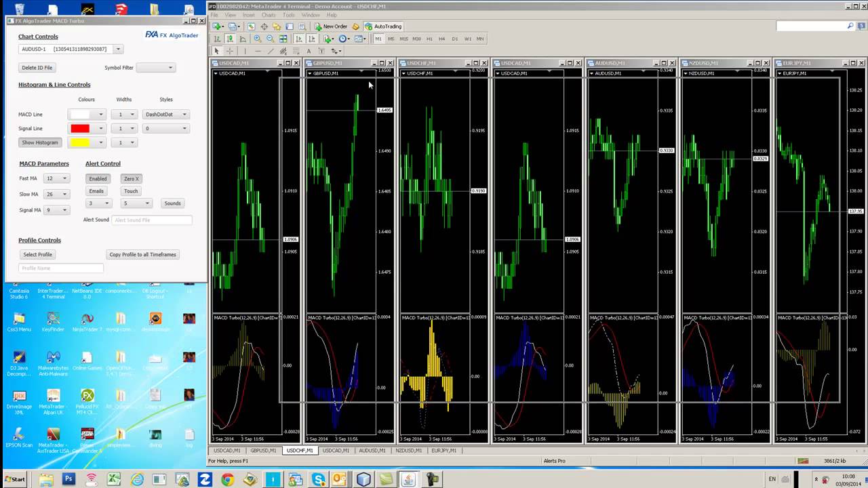868x488 pixels.
Task: Open the alert dropdown showing 5
Action: (x=136, y=203)
